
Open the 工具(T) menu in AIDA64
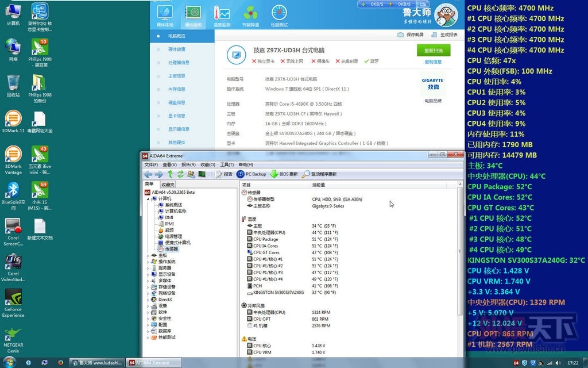(226, 164)
